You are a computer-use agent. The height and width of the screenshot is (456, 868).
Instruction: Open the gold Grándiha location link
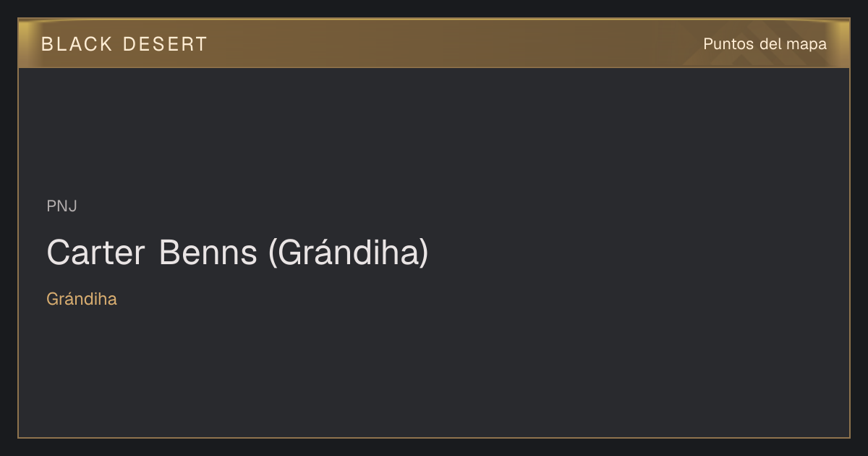point(82,299)
